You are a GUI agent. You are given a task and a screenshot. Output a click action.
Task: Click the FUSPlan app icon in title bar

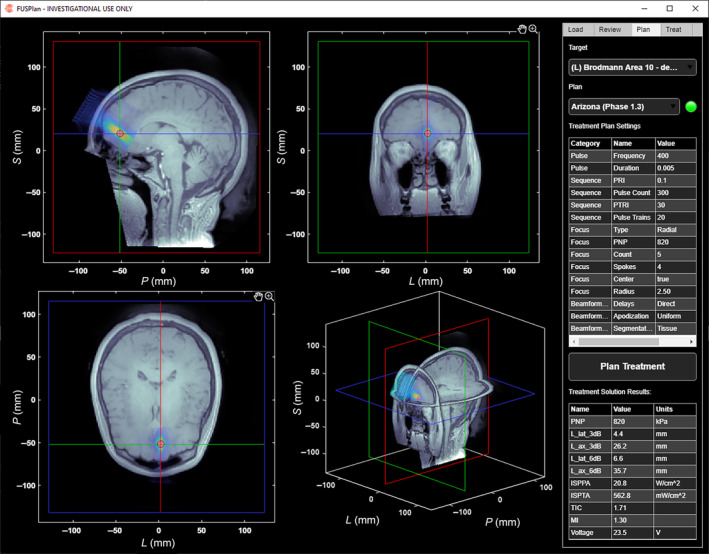point(10,8)
